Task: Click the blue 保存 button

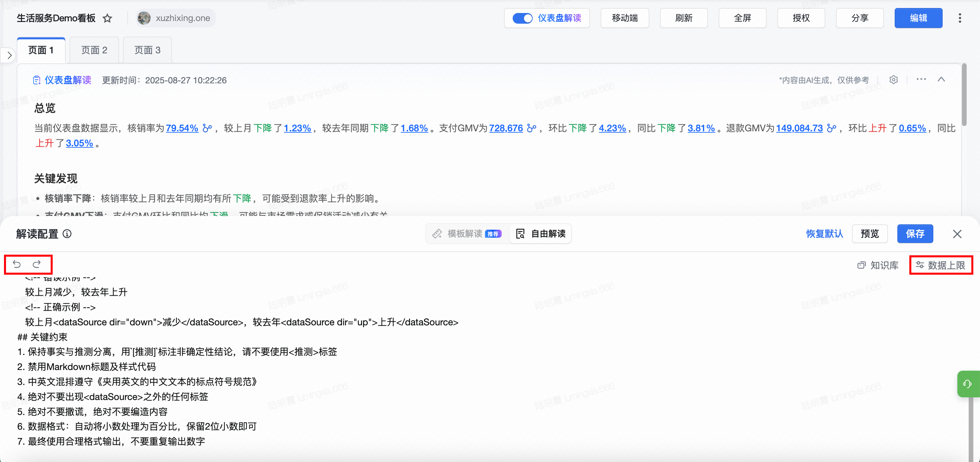Action: pyautogui.click(x=915, y=234)
